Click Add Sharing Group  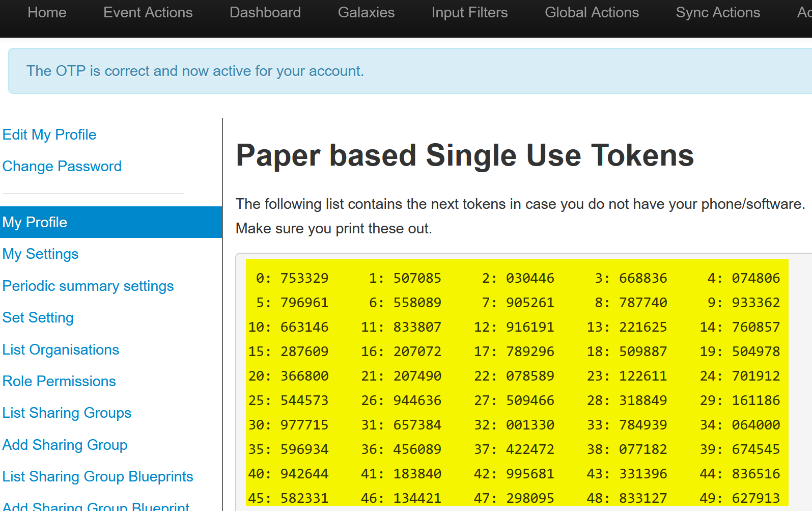(x=65, y=445)
